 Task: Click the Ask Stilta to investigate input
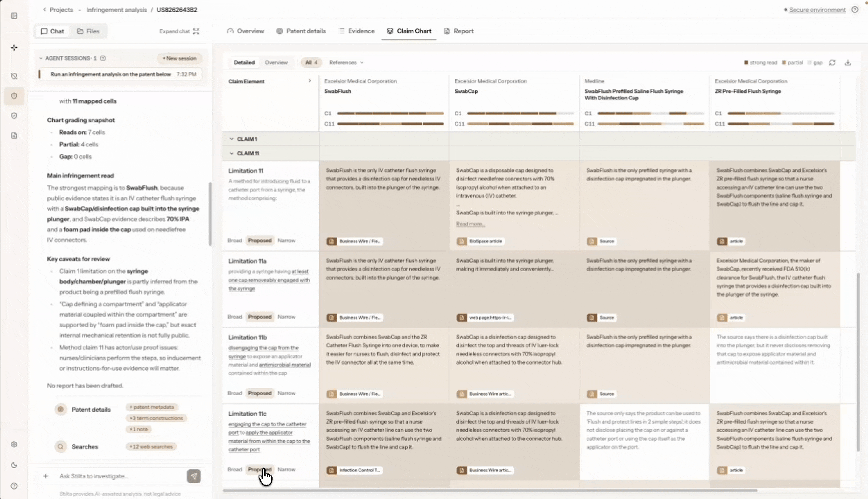[120, 476]
